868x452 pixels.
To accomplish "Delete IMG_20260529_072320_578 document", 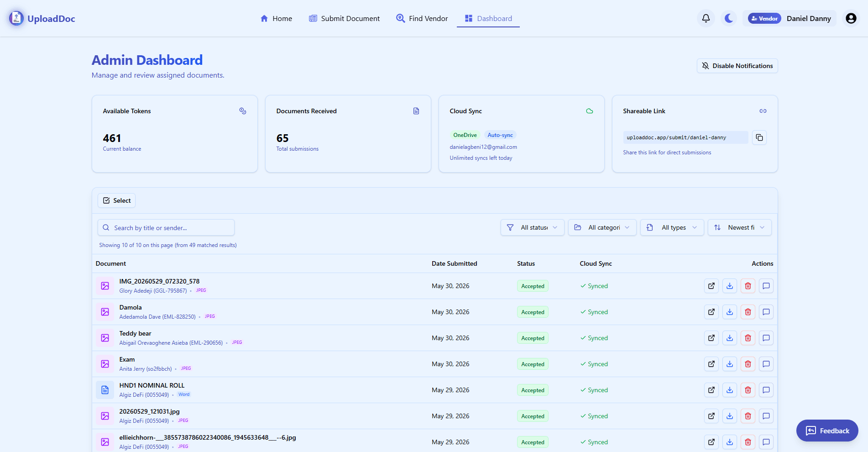I will click(748, 286).
